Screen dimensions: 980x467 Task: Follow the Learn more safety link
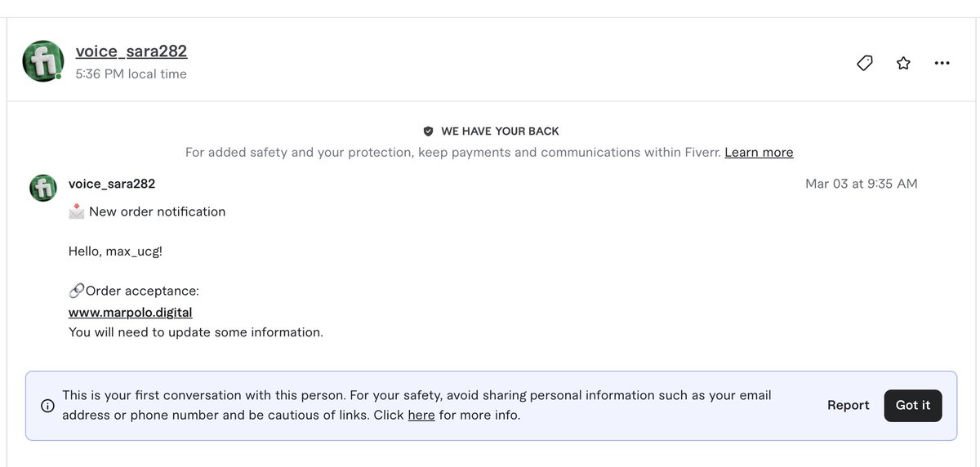tap(759, 152)
